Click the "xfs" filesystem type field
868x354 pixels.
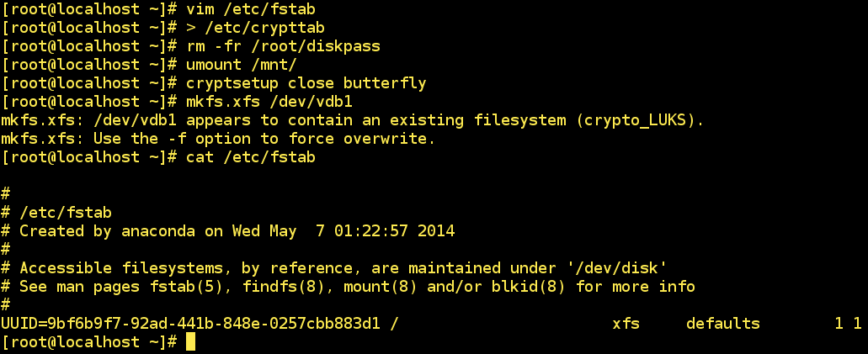click(x=626, y=324)
